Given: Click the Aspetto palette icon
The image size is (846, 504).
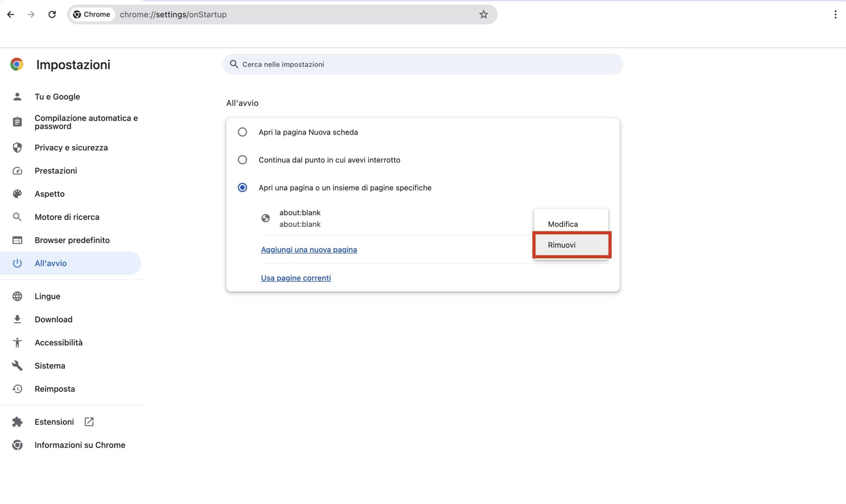Looking at the screenshot, I should (17, 194).
